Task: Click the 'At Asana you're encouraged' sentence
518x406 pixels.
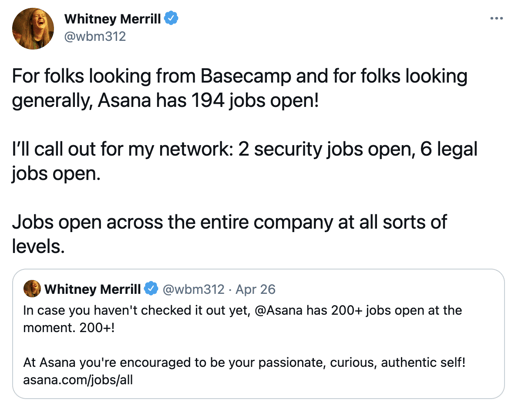Action: tap(244, 362)
